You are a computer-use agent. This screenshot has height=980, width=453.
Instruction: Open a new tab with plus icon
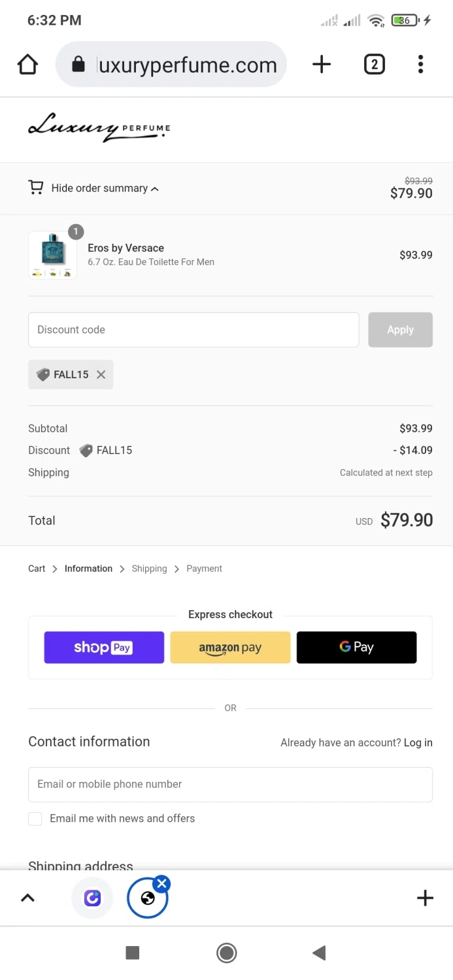point(322,64)
